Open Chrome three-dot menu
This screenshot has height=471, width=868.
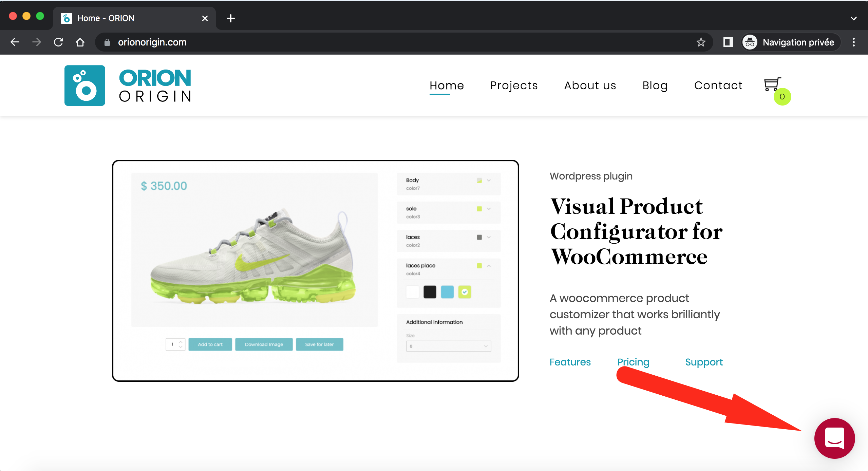click(853, 42)
